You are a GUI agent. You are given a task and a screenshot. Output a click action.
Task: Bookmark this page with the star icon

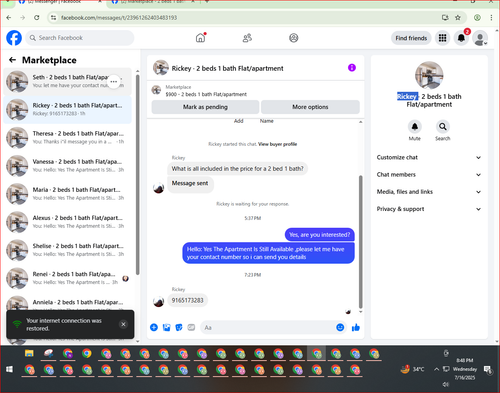pos(458,18)
